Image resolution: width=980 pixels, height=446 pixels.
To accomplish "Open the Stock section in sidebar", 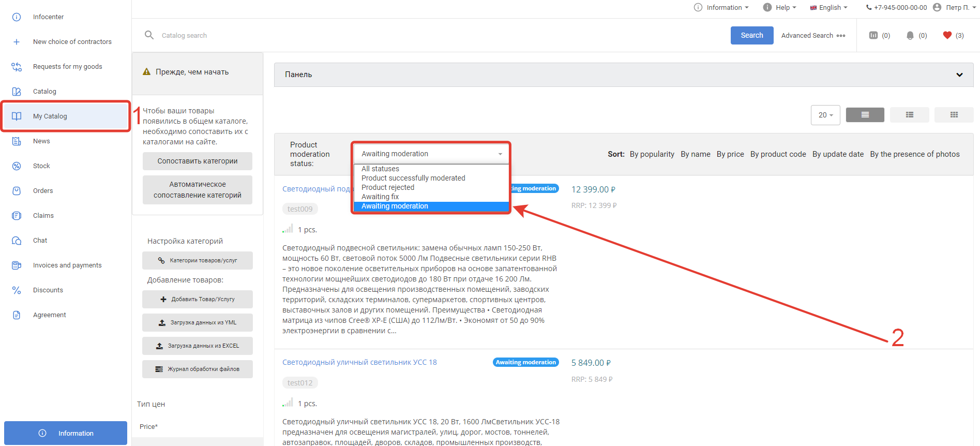I will [x=41, y=166].
